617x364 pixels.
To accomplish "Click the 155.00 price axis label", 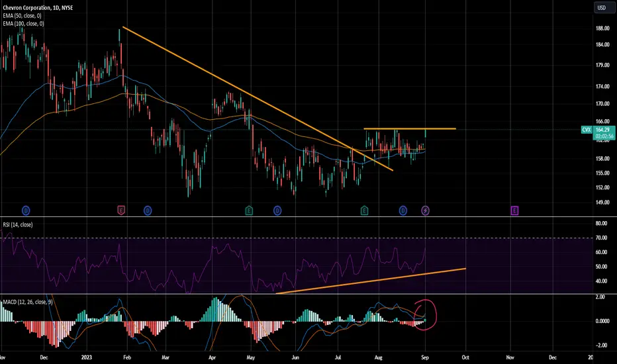I will click(602, 173).
